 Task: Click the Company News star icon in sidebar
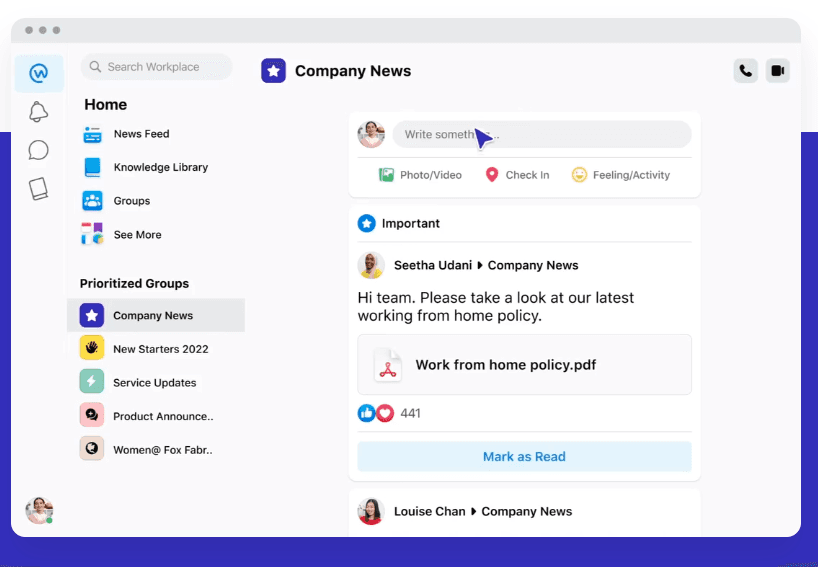click(x=92, y=315)
